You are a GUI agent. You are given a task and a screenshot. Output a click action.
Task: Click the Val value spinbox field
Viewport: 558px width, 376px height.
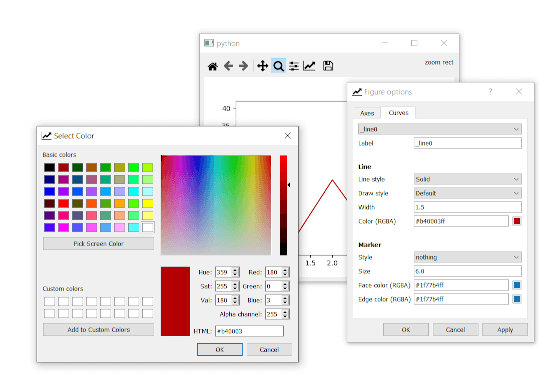(x=223, y=300)
